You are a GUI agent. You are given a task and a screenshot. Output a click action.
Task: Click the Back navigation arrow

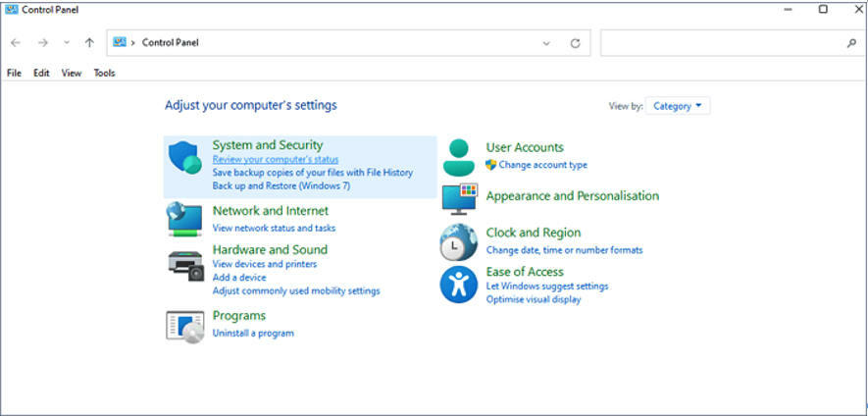coord(16,42)
